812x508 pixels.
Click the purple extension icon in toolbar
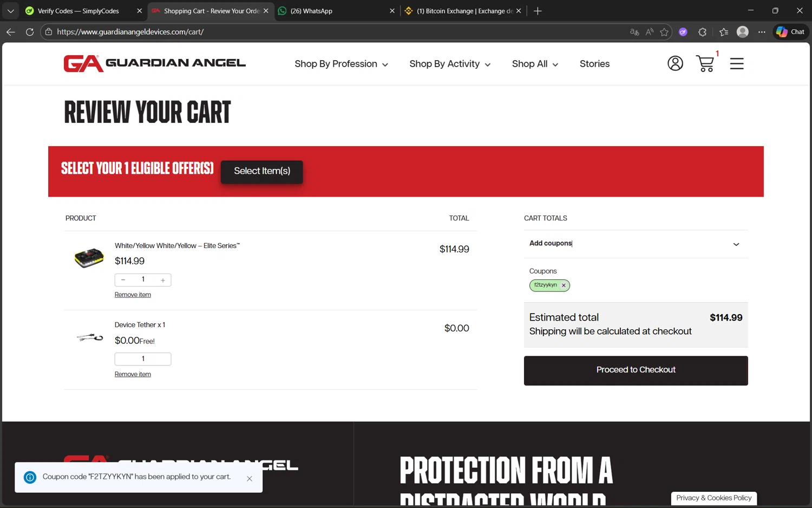click(683, 32)
